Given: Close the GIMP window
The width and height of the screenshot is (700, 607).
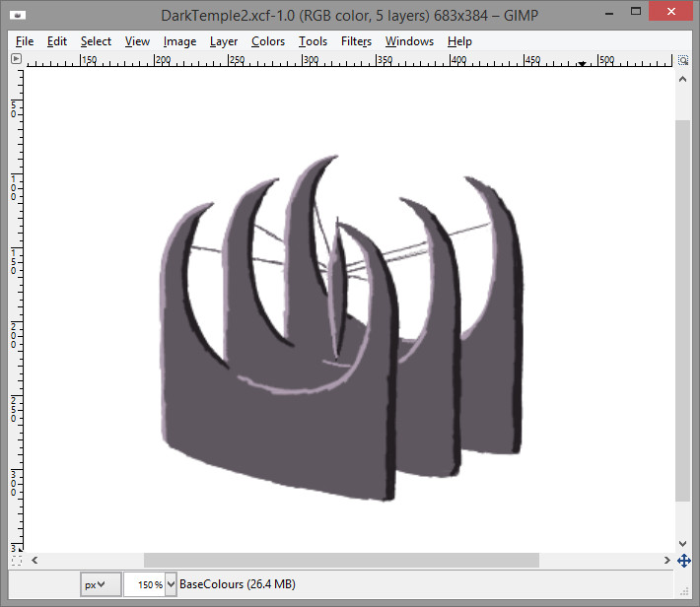Looking at the screenshot, I should click(671, 12).
